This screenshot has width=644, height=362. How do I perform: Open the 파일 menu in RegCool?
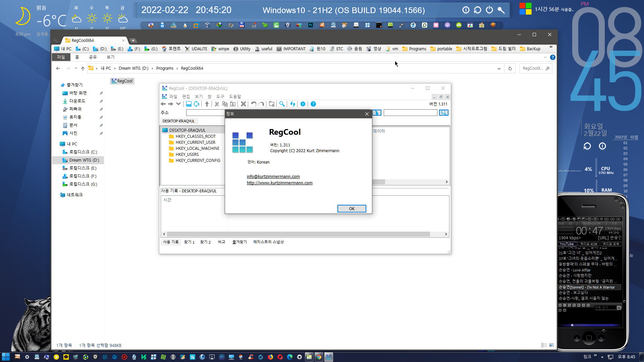click(173, 97)
